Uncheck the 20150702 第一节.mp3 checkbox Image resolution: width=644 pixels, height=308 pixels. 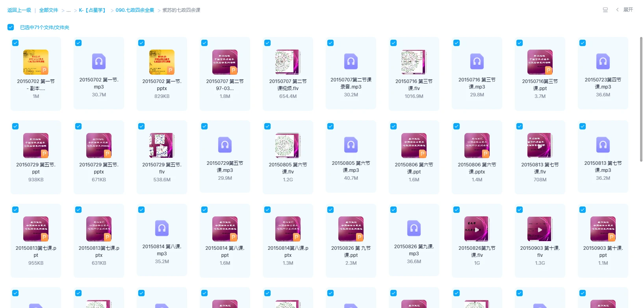coord(78,43)
